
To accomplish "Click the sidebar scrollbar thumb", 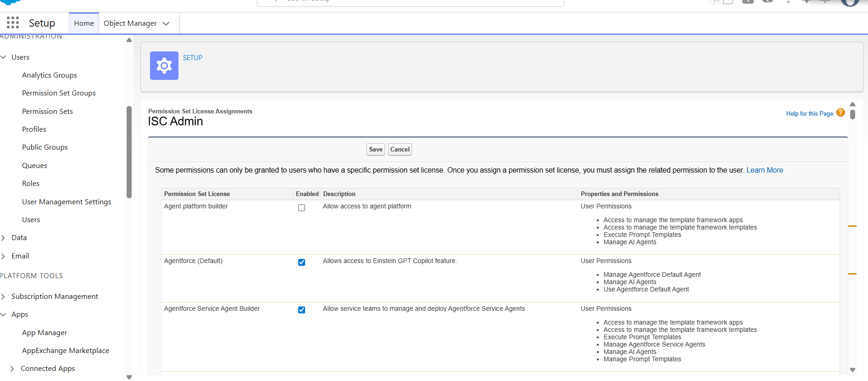I will (129, 152).
